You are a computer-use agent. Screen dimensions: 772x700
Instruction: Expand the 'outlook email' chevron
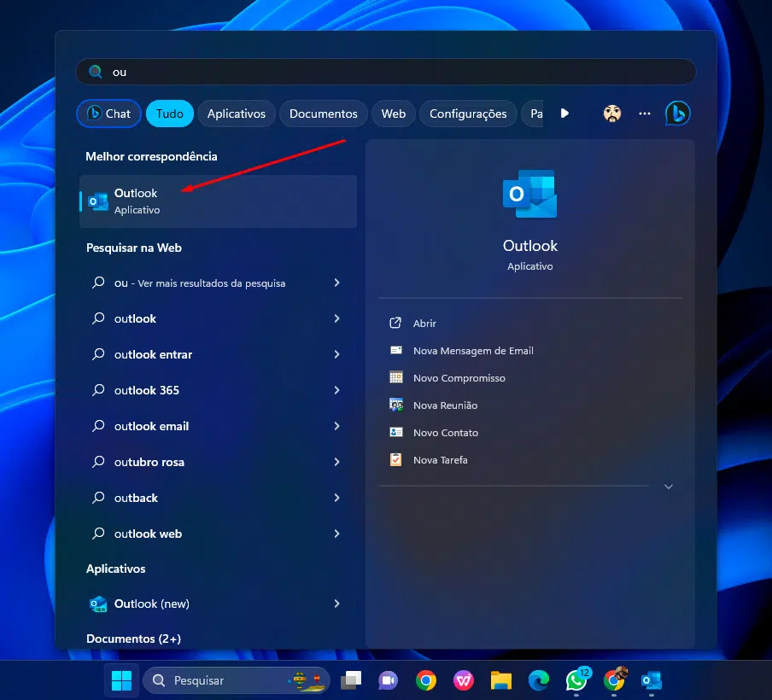336,426
